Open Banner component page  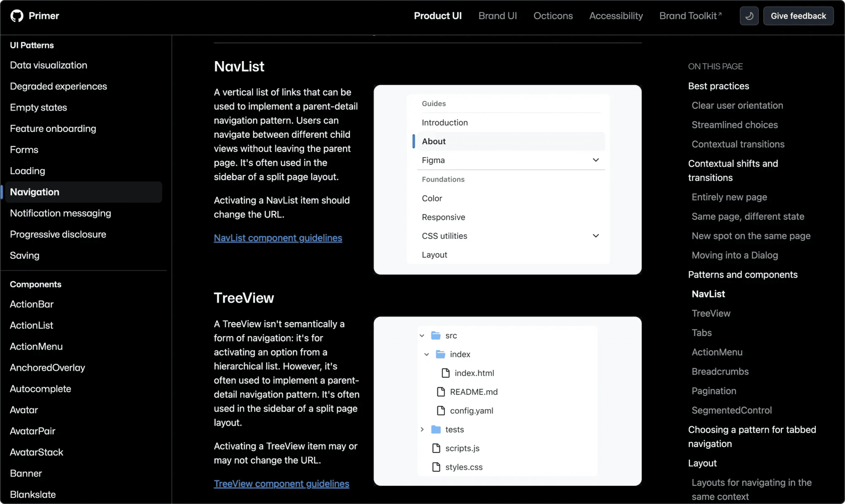[26, 473]
